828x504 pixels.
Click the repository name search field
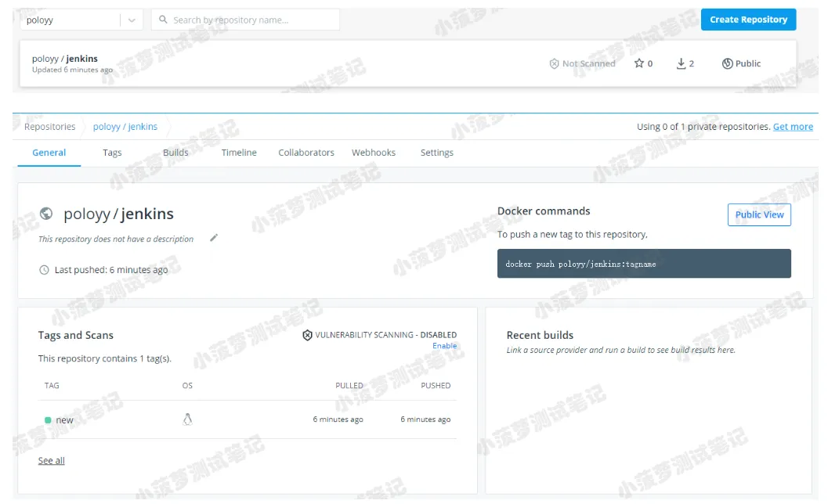[245, 20]
